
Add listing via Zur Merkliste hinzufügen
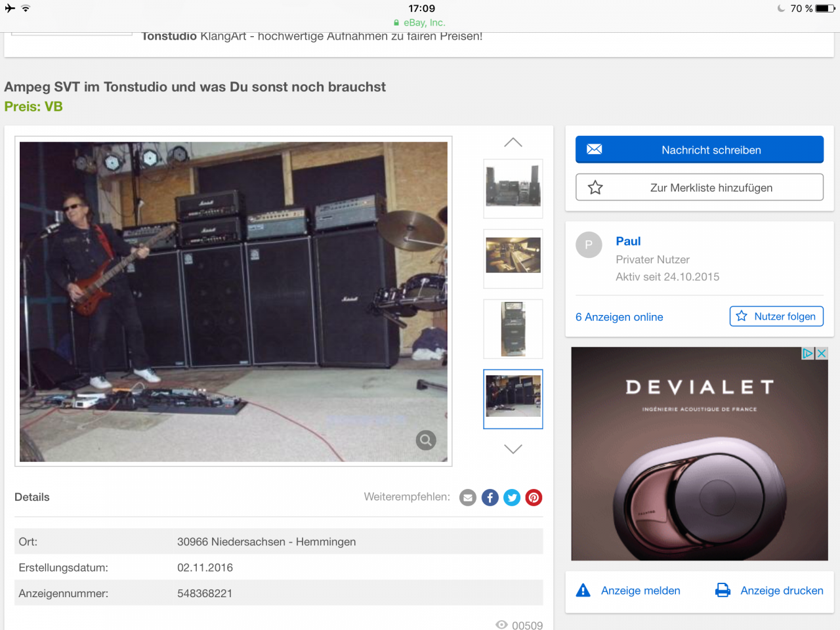[700, 187]
